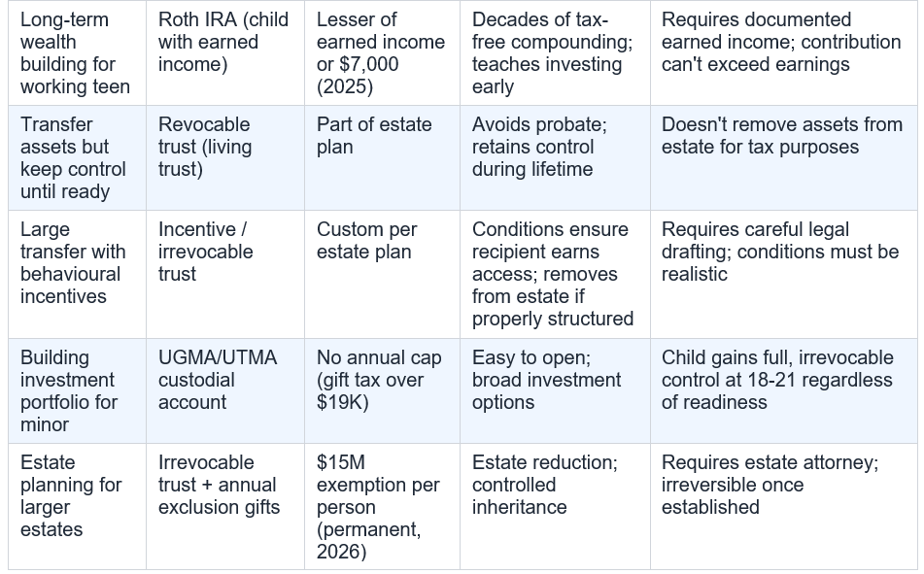Select the 'UGMA/UTMA custodial account' cell

pos(225,391)
